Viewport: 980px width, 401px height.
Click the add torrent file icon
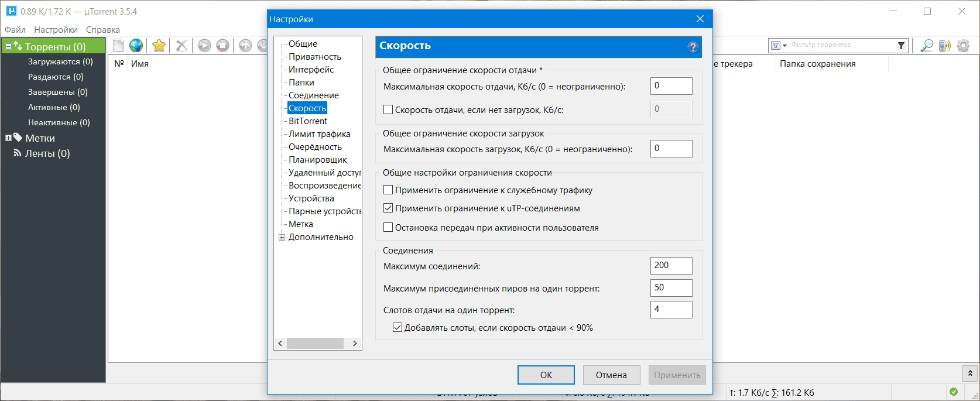point(119,45)
